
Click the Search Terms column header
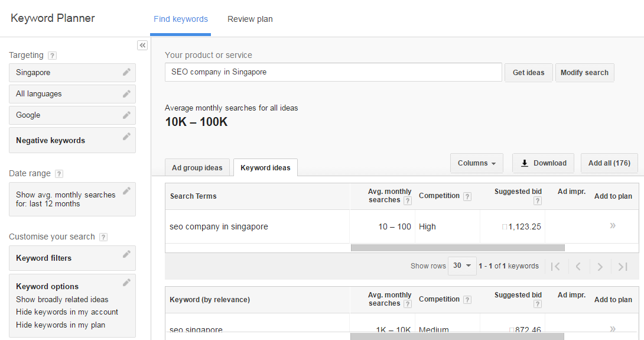tap(193, 196)
